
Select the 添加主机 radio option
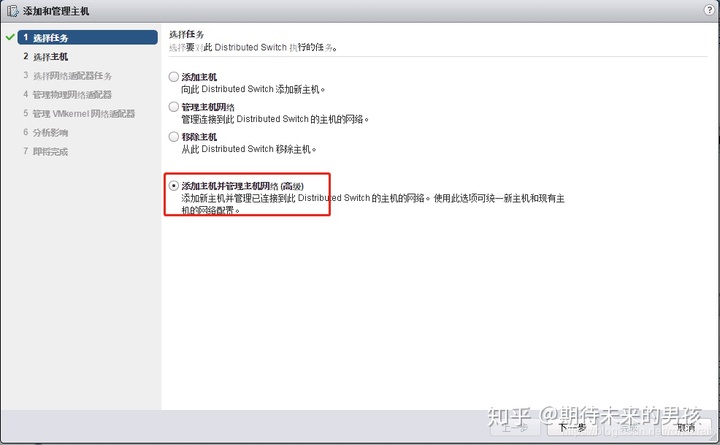tap(174, 77)
